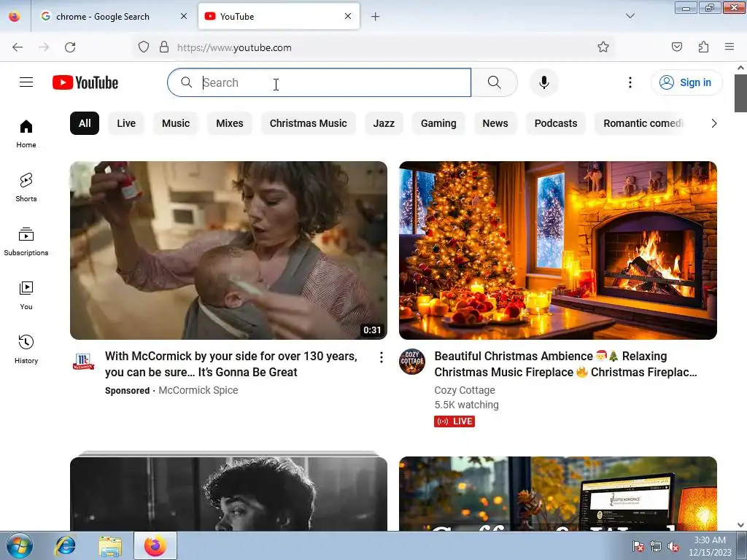Select the Podcasts filter chip

555,123
